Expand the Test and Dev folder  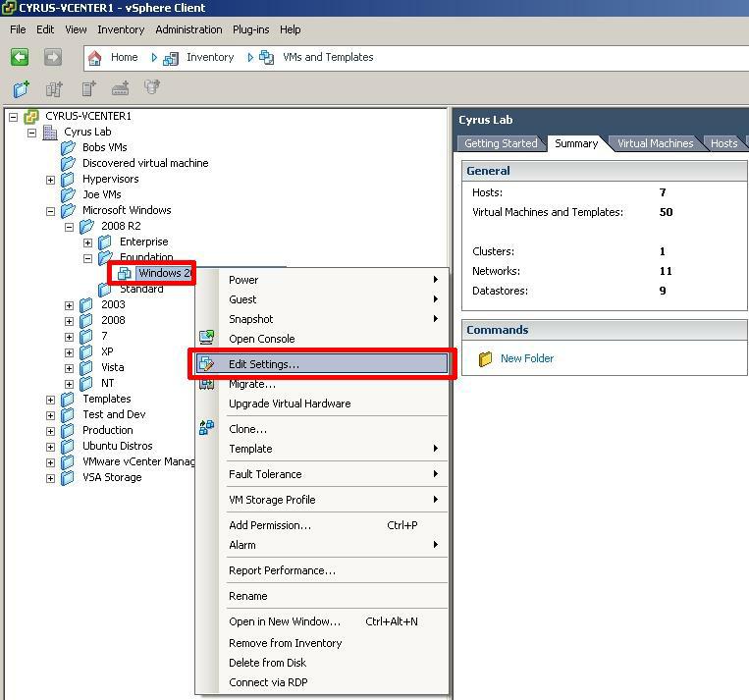(x=51, y=415)
